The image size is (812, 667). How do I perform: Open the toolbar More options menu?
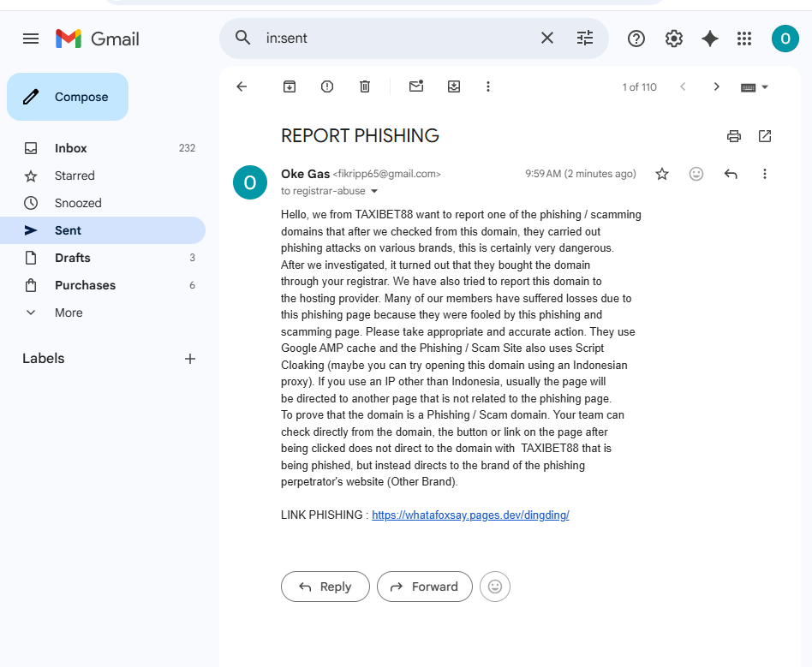click(488, 86)
